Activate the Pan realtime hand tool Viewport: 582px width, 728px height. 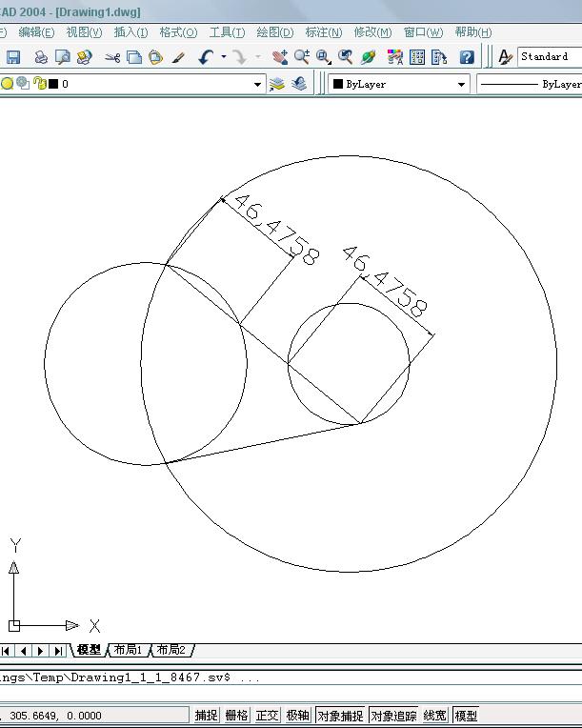tap(280, 57)
